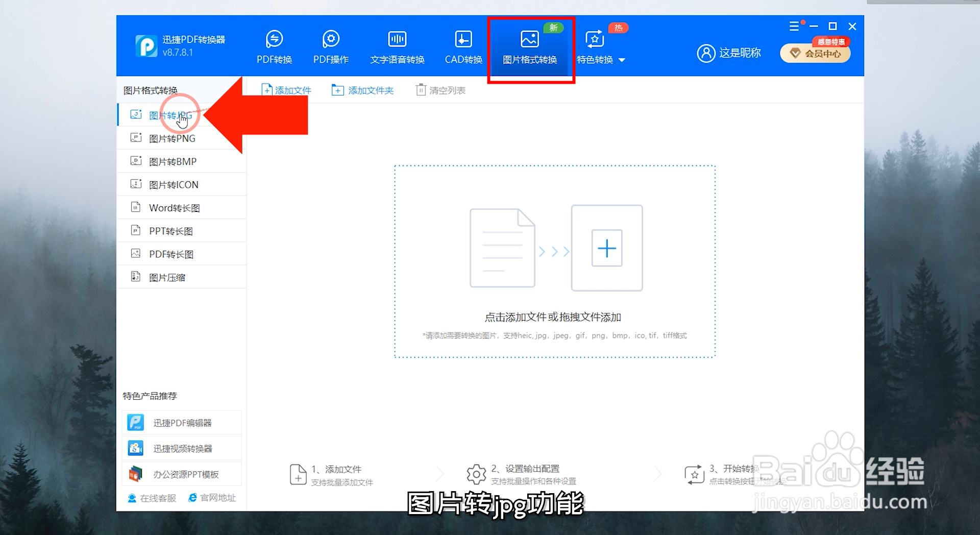Click 添加文件 to add files
This screenshot has height=535, width=980.
point(286,90)
